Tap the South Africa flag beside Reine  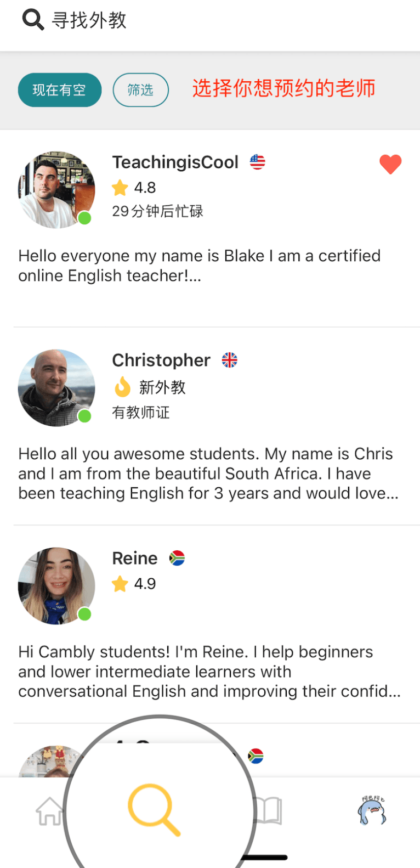177,558
